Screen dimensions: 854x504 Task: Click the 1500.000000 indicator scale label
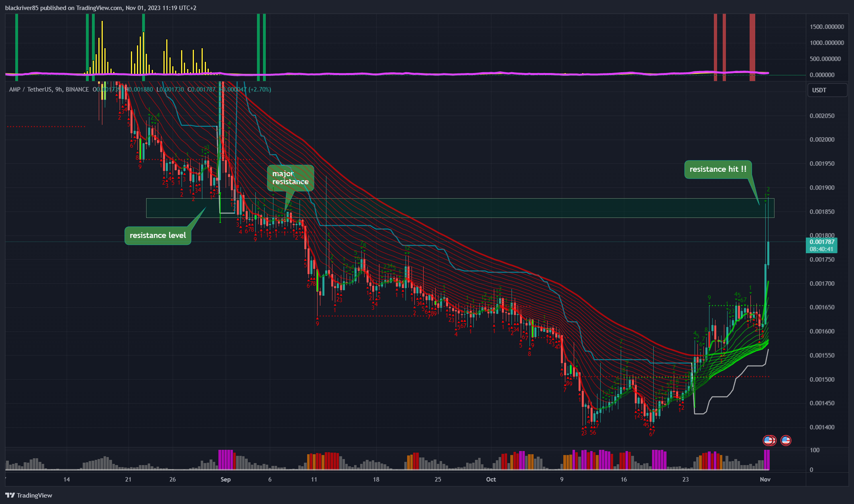(827, 27)
